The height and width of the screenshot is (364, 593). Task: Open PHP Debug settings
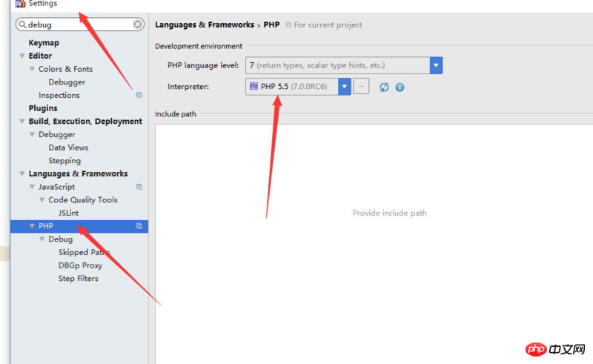pyautogui.click(x=61, y=239)
